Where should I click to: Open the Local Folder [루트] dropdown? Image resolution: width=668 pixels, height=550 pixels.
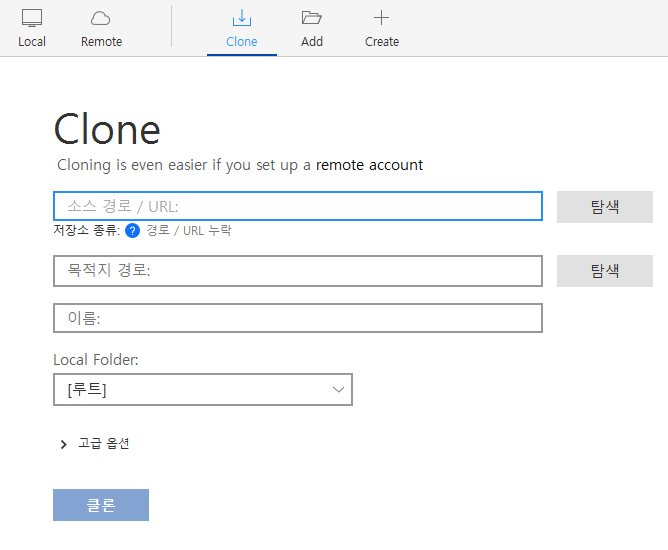203,389
